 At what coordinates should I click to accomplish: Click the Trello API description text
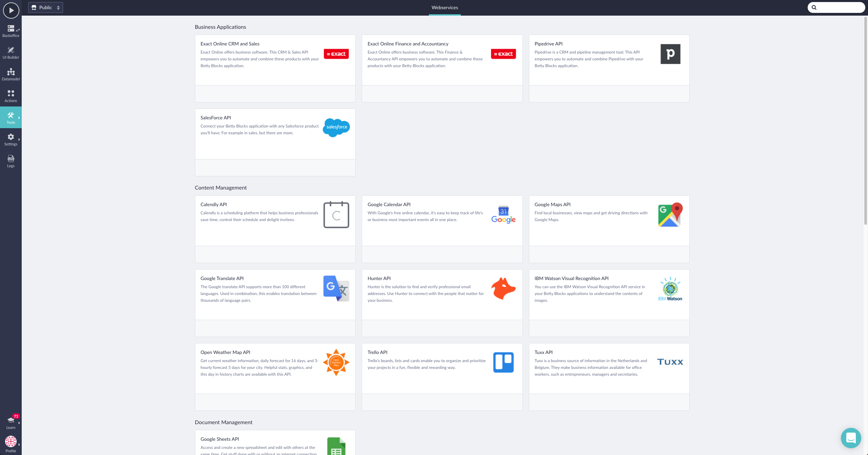[427, 364]
